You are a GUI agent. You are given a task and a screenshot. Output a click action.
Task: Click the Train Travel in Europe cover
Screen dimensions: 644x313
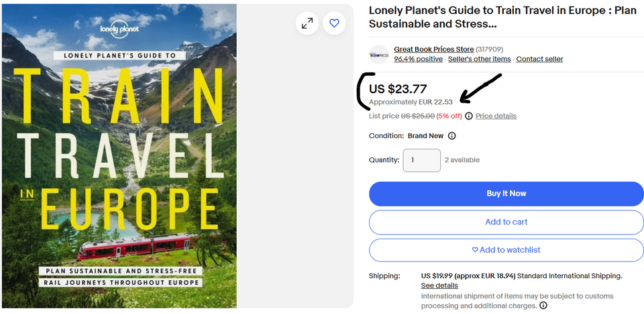tap(119, 155)
